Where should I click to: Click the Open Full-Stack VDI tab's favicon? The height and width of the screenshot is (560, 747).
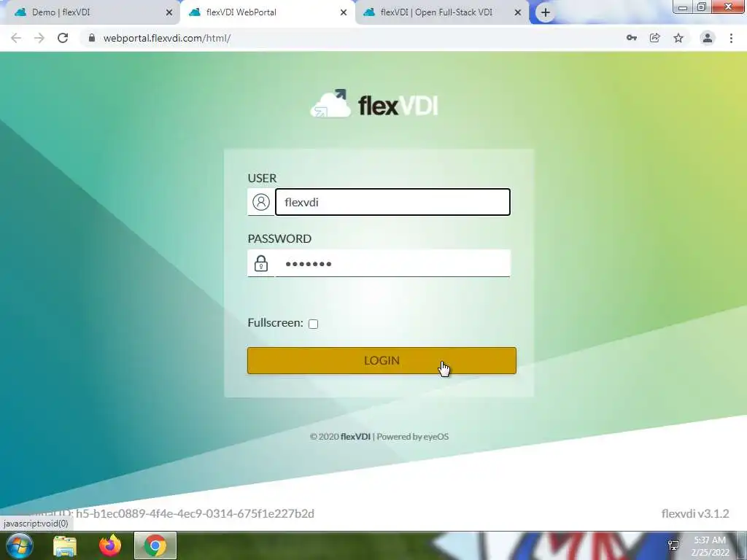[369, 12]
